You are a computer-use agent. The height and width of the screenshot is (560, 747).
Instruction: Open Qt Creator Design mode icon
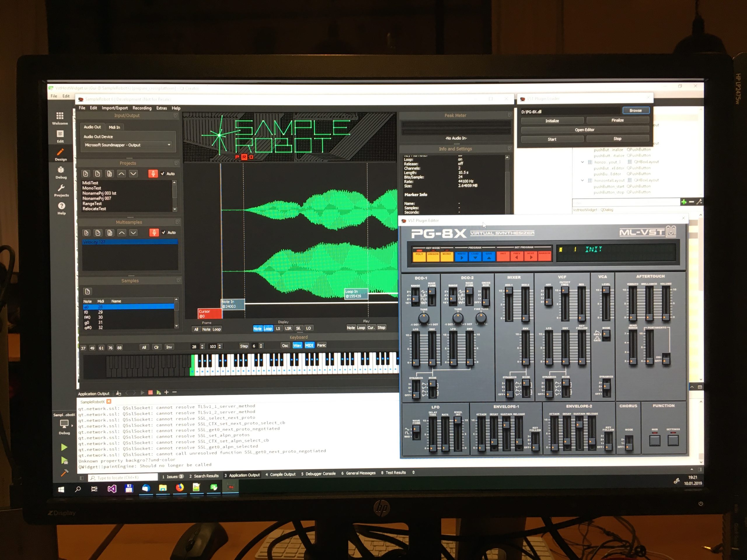(x=60, y=153)
